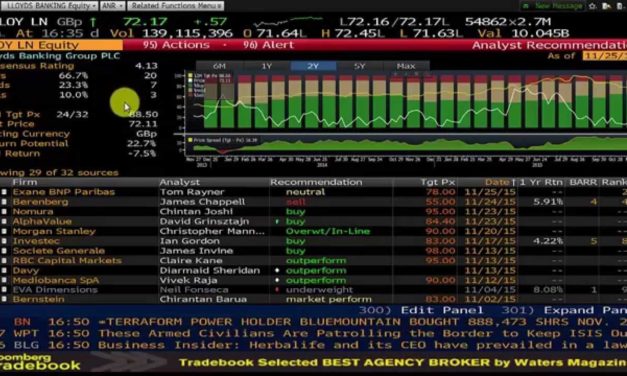Click the Recommendation column header
Viewport: 627px width, 376px height.
(316, 182)
